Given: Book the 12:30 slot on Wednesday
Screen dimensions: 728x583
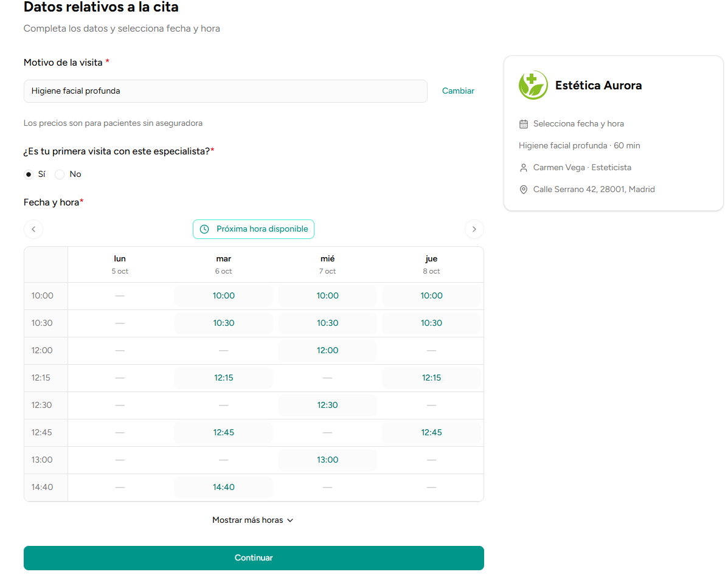Looking at the screenshot, I should (x=327, y=405).
